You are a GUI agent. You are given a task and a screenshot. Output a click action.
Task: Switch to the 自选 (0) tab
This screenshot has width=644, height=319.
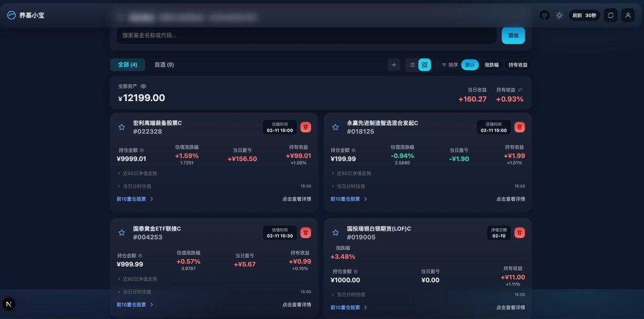tap(164, 65)
